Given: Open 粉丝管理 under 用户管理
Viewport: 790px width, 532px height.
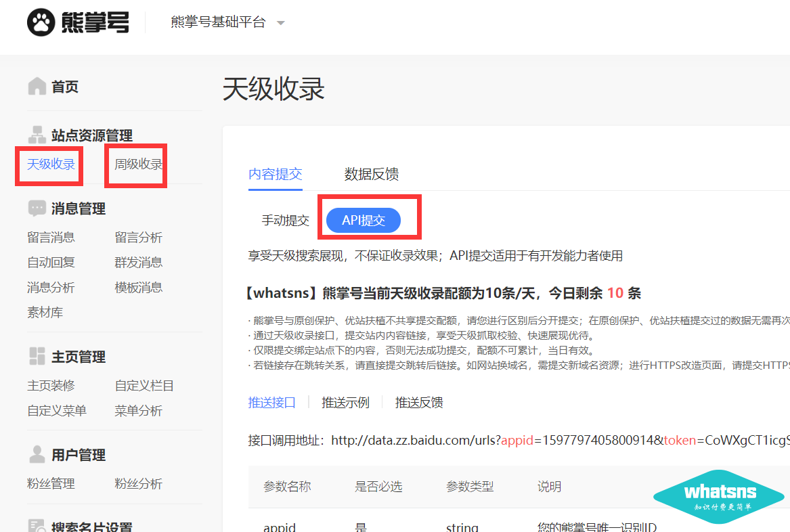Looking at the screenshot, I should point(51,484).
